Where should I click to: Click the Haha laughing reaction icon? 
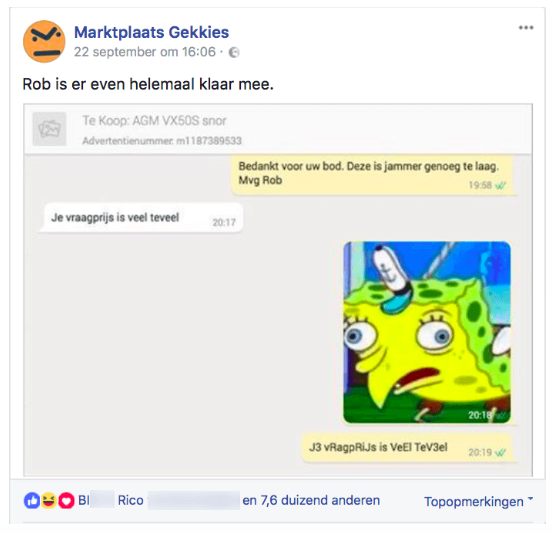click(49, 500)
